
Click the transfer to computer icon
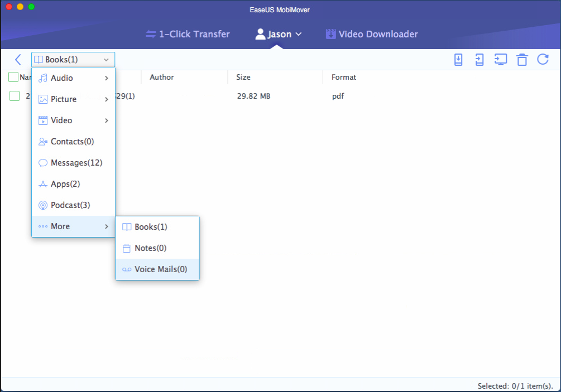pyautogui.click(x=501, y=60)
